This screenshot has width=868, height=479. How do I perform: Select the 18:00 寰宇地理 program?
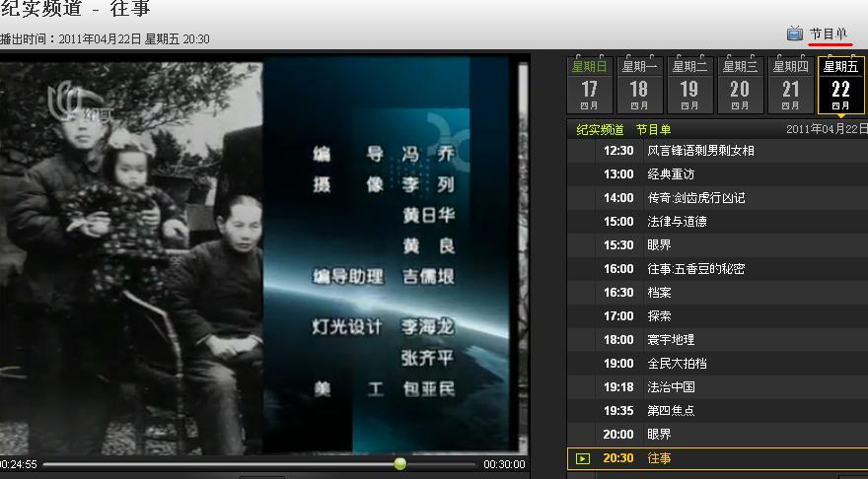[x=671, y=340]
